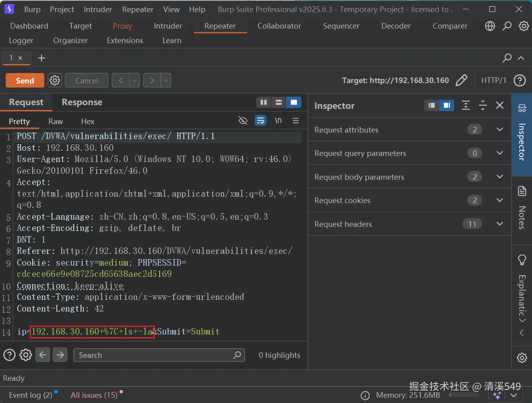The width and height of the screenshot is (532, 403).
Task: Go back to previous request
Action: pyautogui.click(x=121, y=80)
